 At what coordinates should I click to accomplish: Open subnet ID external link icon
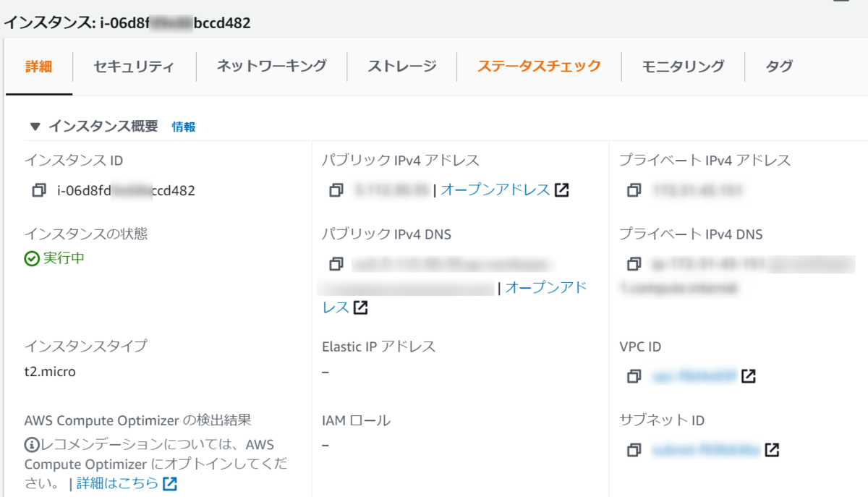pyautogui.click(x=772, y=450)
